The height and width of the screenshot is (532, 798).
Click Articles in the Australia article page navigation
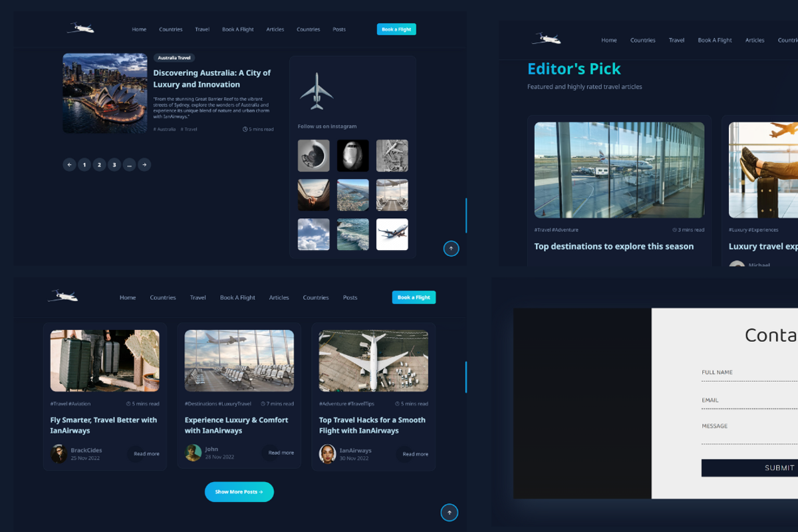tap(275, 29)
